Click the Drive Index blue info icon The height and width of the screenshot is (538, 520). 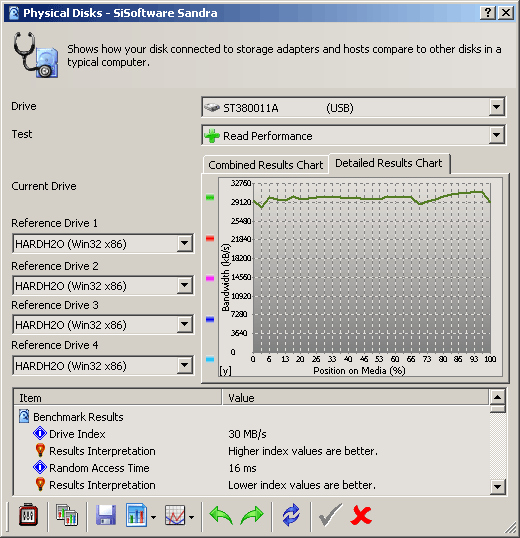click(x=40, y=433)
